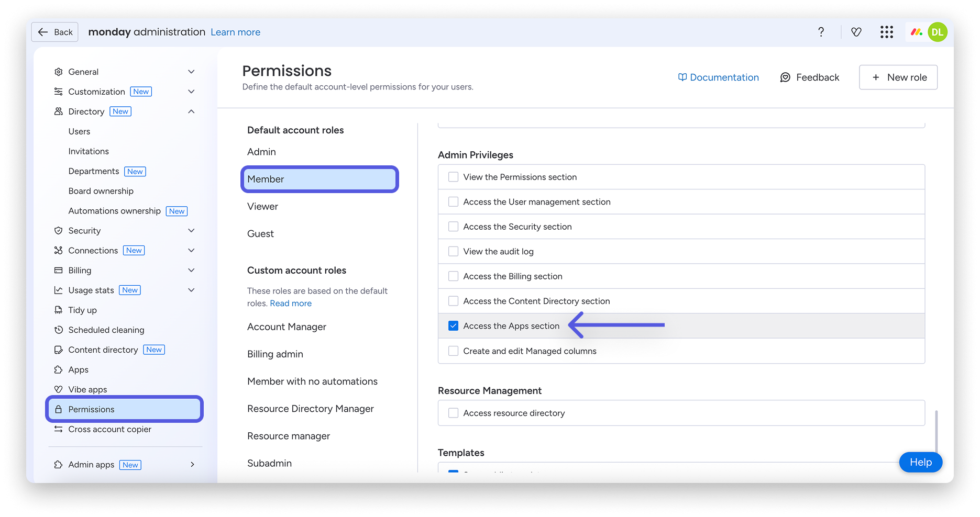Uncheck Access the Apps section checkbox

454,326
